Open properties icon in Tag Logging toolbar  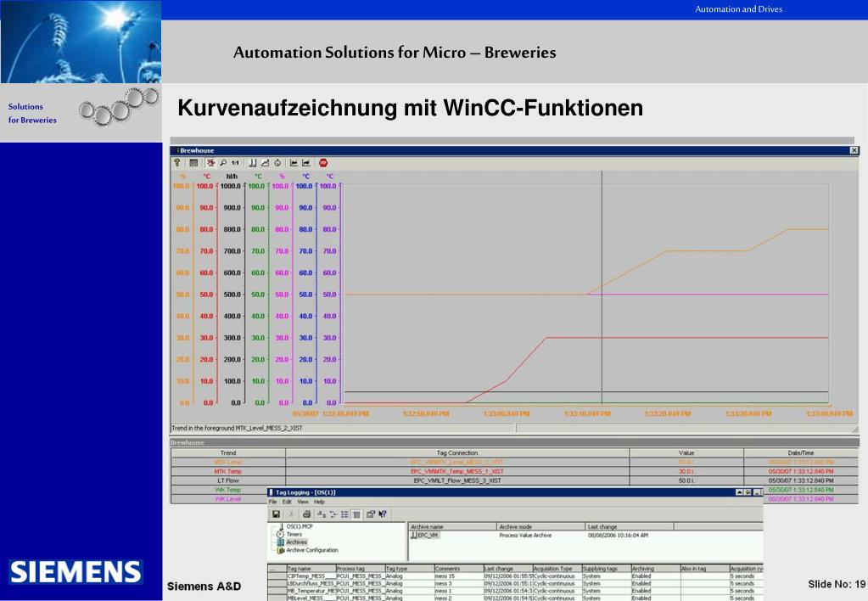coord(371,514)
